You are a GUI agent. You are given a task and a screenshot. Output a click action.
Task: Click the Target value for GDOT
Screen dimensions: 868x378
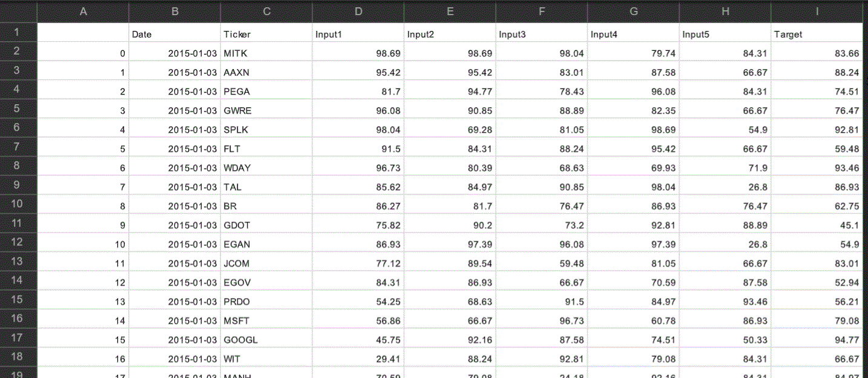pos(817,225)
